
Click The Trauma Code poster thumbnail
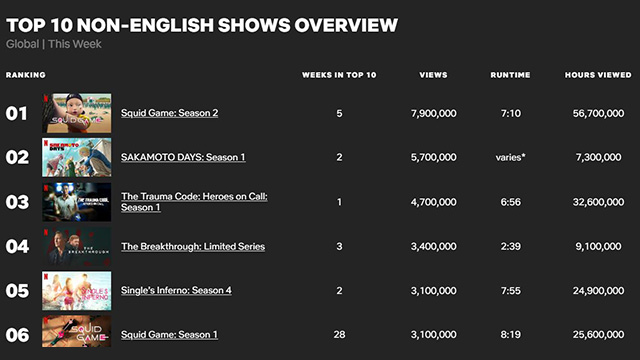pos(77,202)
